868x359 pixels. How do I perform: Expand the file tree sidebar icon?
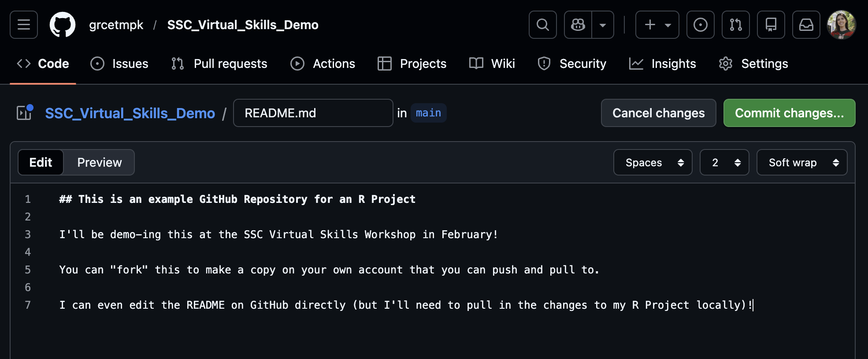25,113
